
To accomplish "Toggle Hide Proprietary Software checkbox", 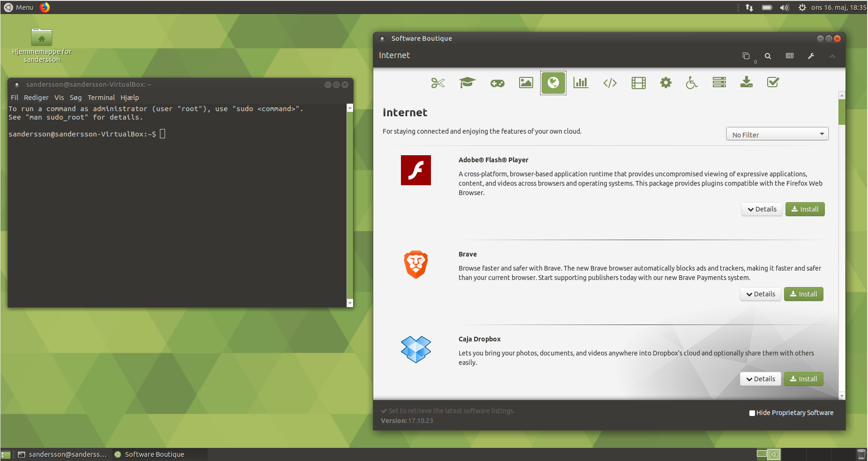I will 752,413.
